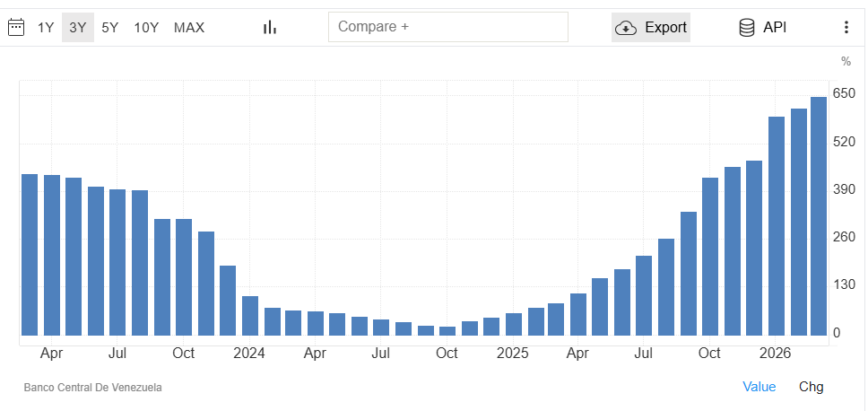Select the MAX time range
Image resolution: width=868 pixels, height=411 pixels.
(x=189, y=27)
